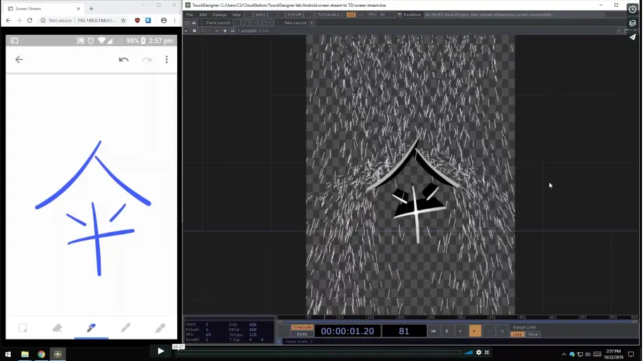Select the eraser tool in drawing app
Image resolution: width=644 pixels, height=361 pixels.
pos(57,327)
